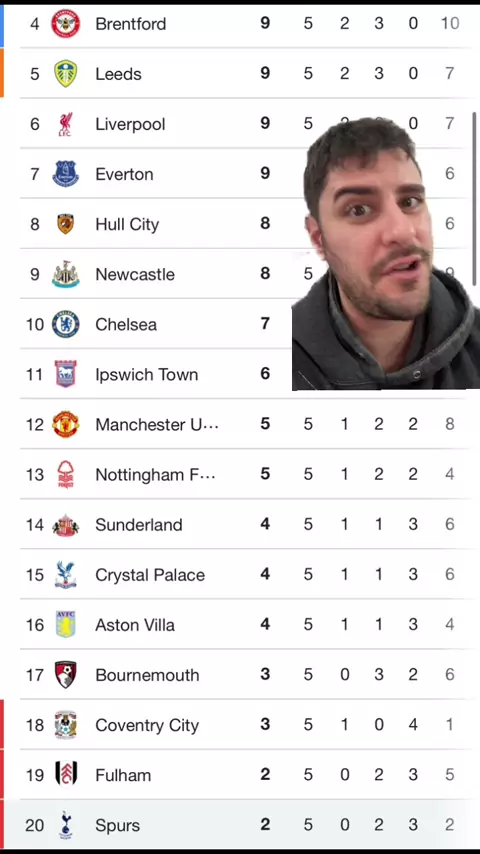Click the Chelsea club crest

pos(65,324)
